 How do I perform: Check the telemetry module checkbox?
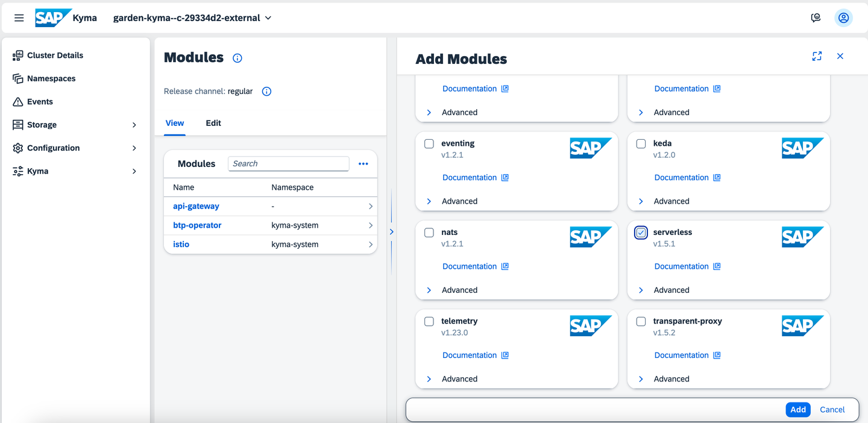[429, 322]
